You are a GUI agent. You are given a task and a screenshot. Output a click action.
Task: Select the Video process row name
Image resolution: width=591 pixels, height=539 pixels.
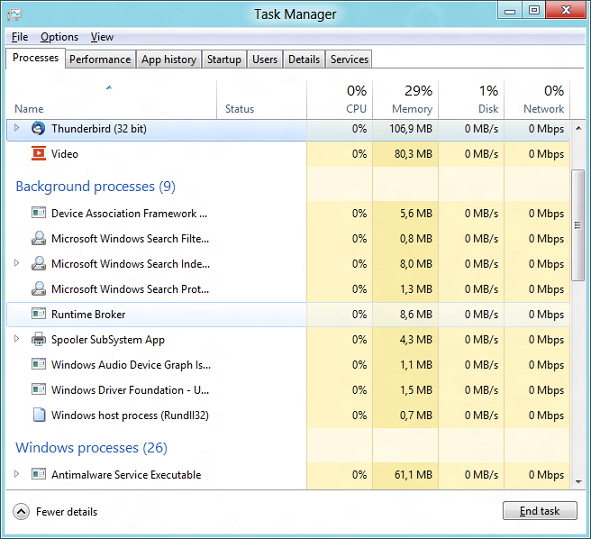tap(65, 154)
